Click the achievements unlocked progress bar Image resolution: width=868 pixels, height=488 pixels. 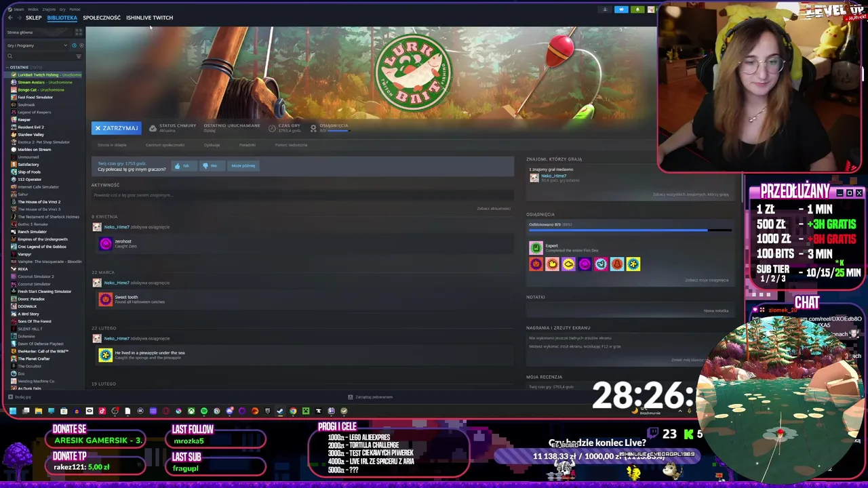pyautogui.click(x=629, y=230)
